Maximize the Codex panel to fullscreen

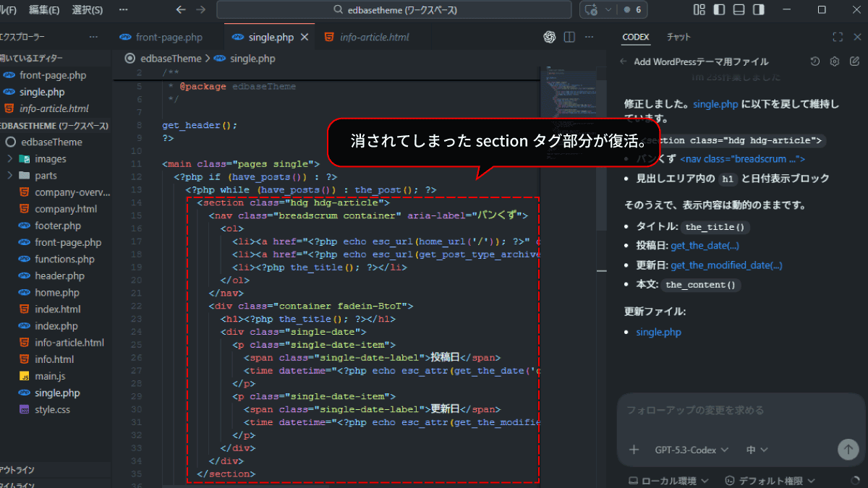838,37
